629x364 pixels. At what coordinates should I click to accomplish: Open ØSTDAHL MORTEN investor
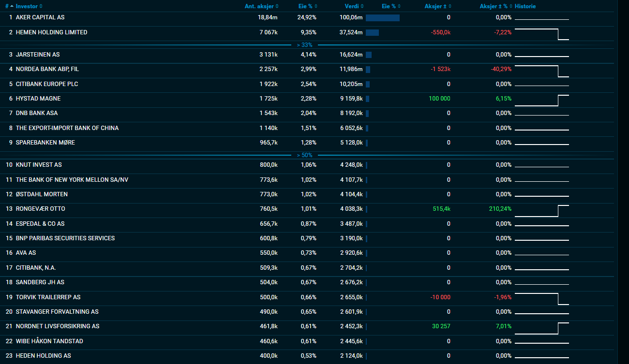[42, 194]
